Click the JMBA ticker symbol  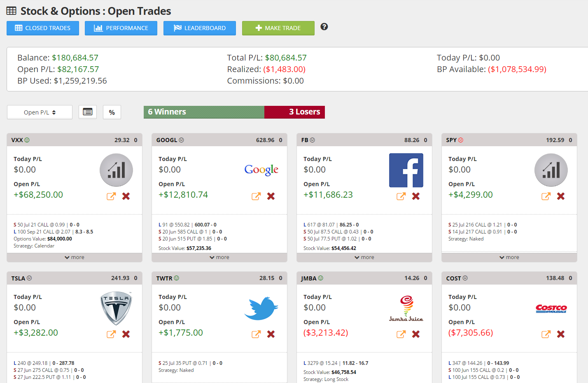coord(309,278)
